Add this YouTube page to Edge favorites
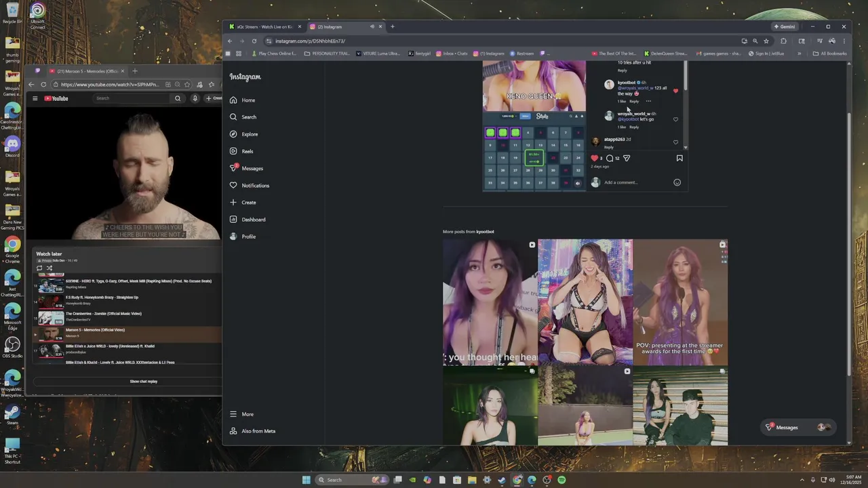The width and height of the screenshot is (868, 488). click(x=188, y=85)
